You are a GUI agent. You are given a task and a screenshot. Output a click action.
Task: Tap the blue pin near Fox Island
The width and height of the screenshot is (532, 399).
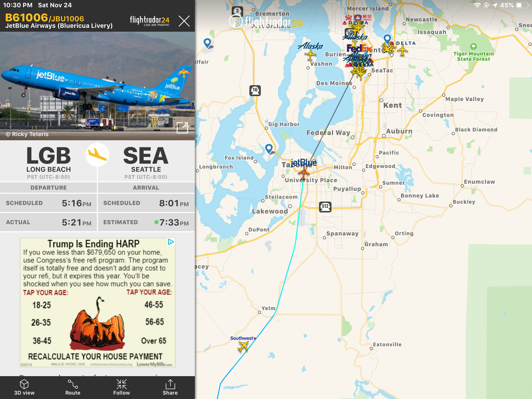[269, 149]
